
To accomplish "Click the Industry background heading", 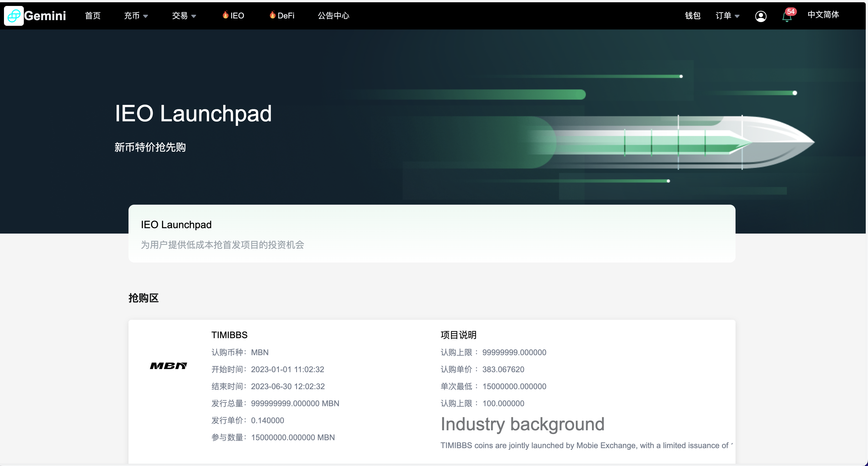I will coord(522,424).
